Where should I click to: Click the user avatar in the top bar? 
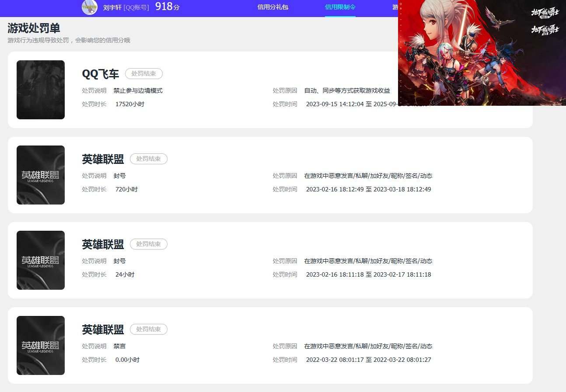[90, 7]
